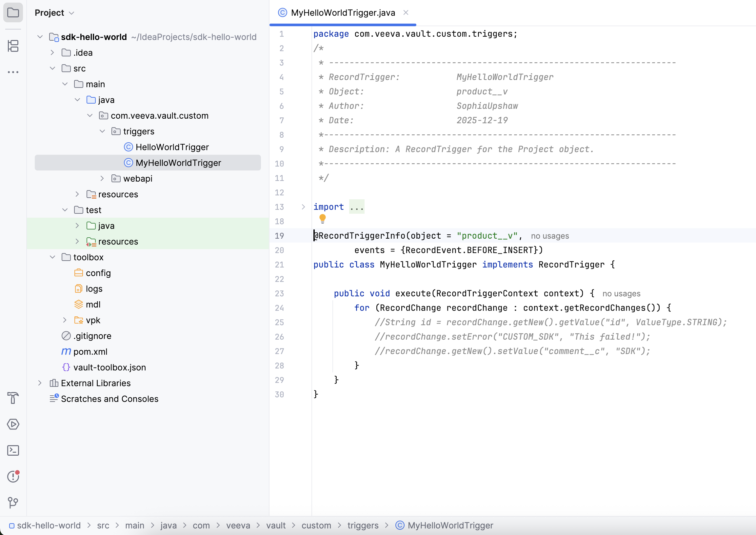Select com.veeva.vault.custom package
756x535 pixels.
[x=159, y=116]
